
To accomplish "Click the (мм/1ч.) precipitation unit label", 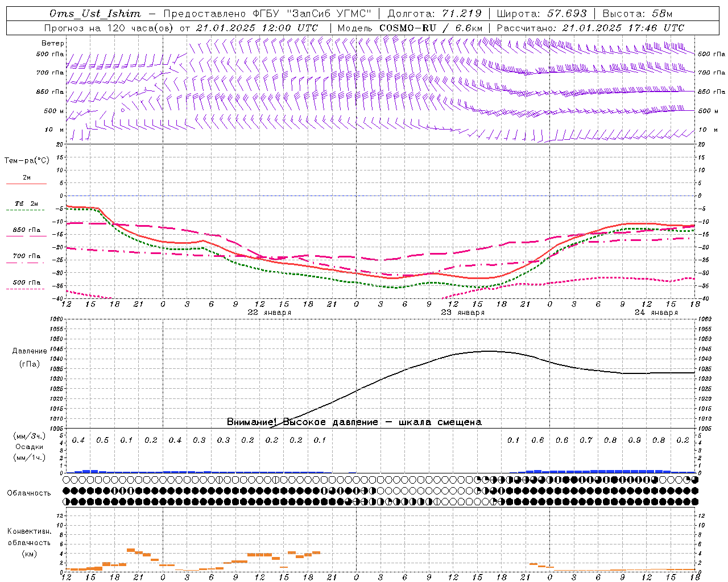I will (30, 458).
